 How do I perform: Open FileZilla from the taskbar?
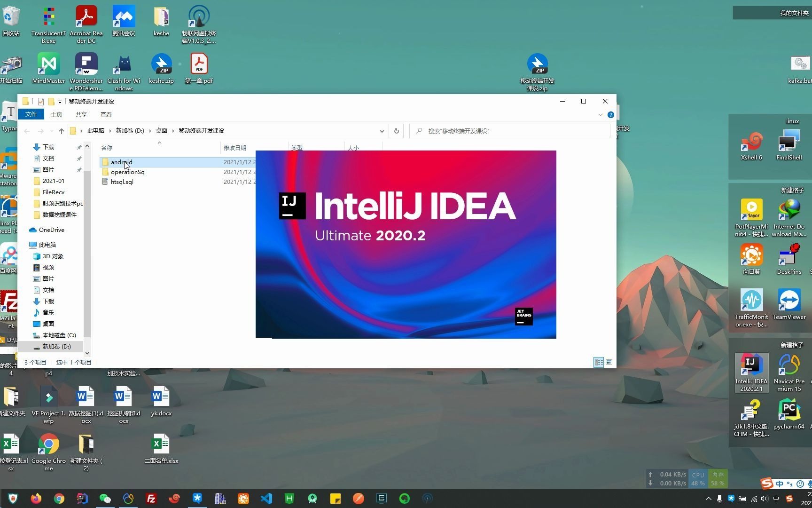click(151, 498)
